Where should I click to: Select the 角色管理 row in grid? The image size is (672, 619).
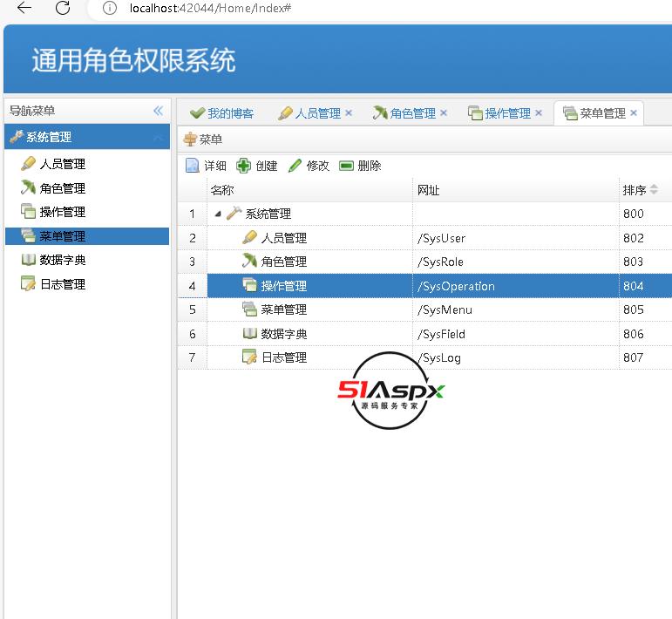pos(424,262)
